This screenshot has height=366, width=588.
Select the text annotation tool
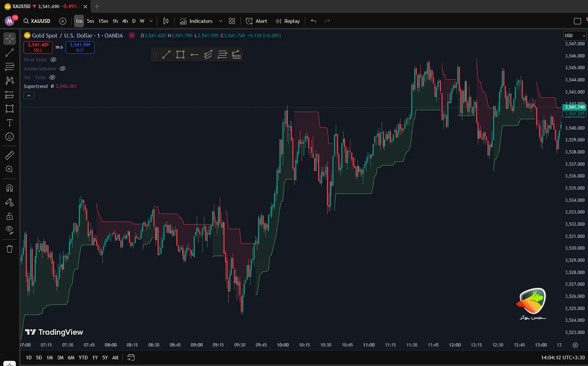[10, 123]
